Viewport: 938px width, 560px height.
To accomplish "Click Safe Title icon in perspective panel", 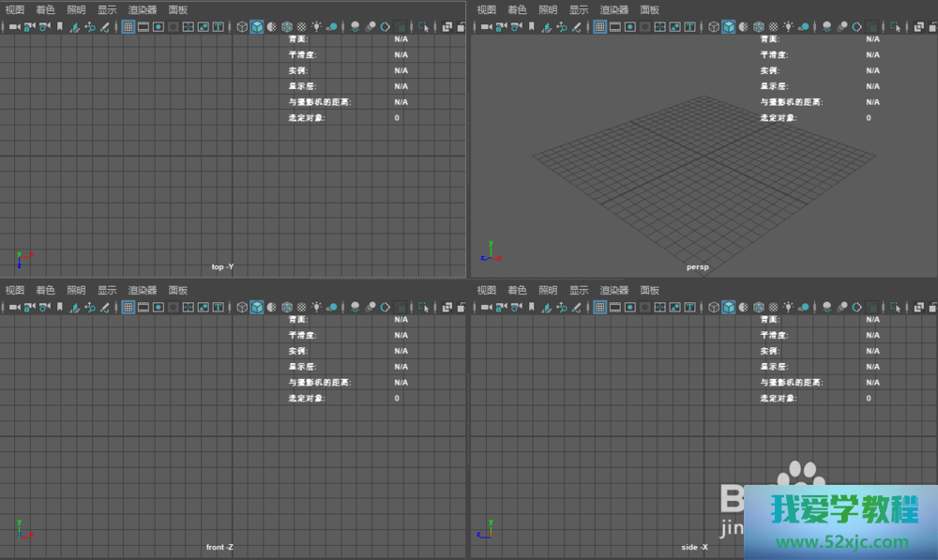I will [x=689, y=26].
